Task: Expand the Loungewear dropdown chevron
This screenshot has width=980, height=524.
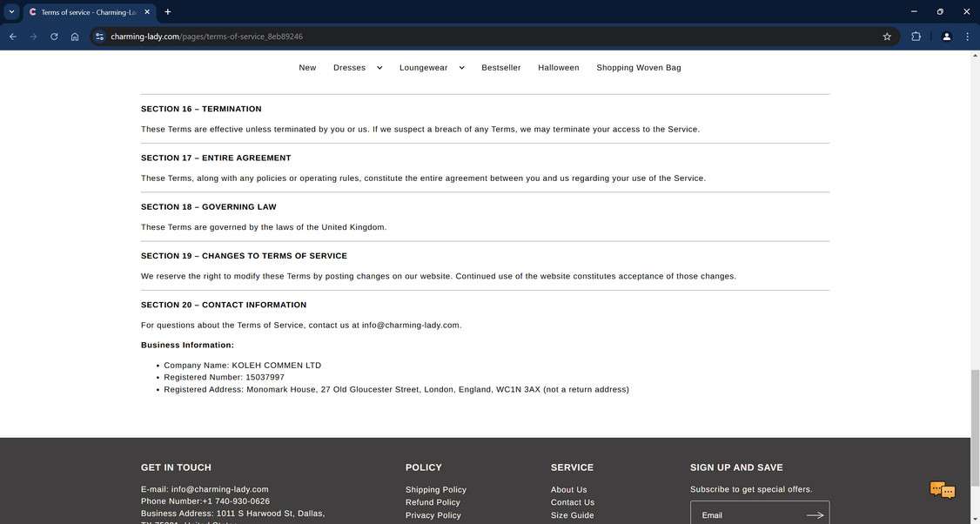Action: [462, 68]
